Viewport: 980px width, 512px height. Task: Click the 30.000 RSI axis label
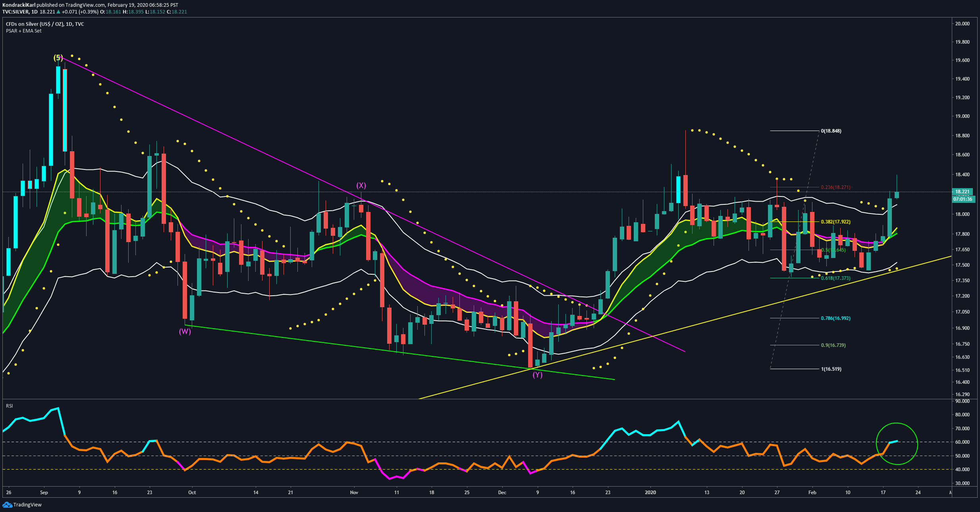[x=963, y=483]
